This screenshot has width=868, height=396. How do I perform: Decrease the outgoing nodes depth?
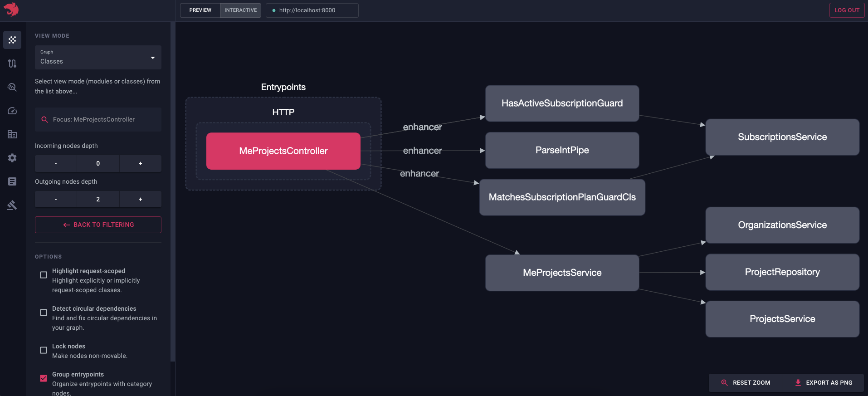click(x=56, y=199)
